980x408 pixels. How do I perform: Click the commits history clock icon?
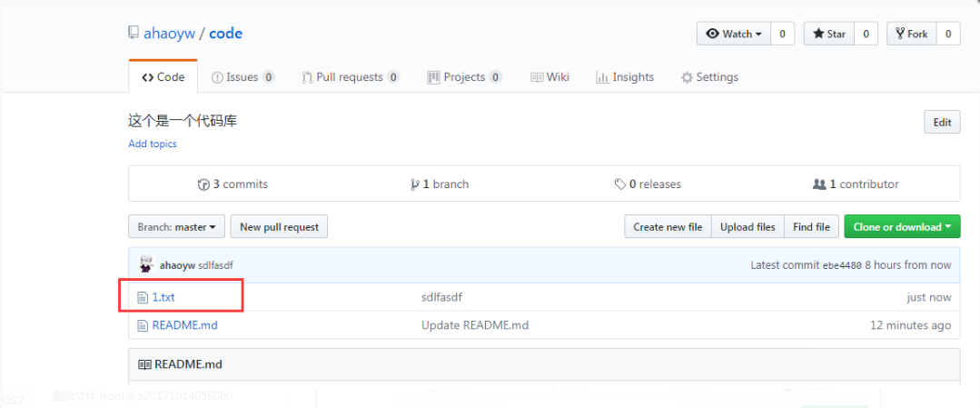pos(203,184)
